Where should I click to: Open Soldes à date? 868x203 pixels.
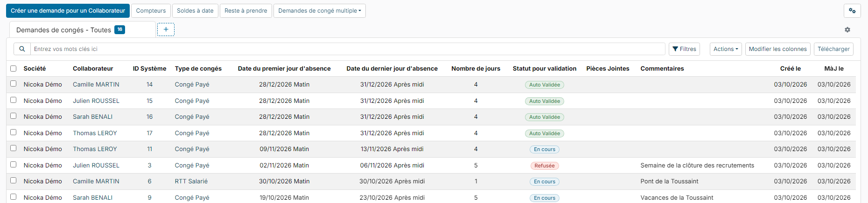[195, 11]
